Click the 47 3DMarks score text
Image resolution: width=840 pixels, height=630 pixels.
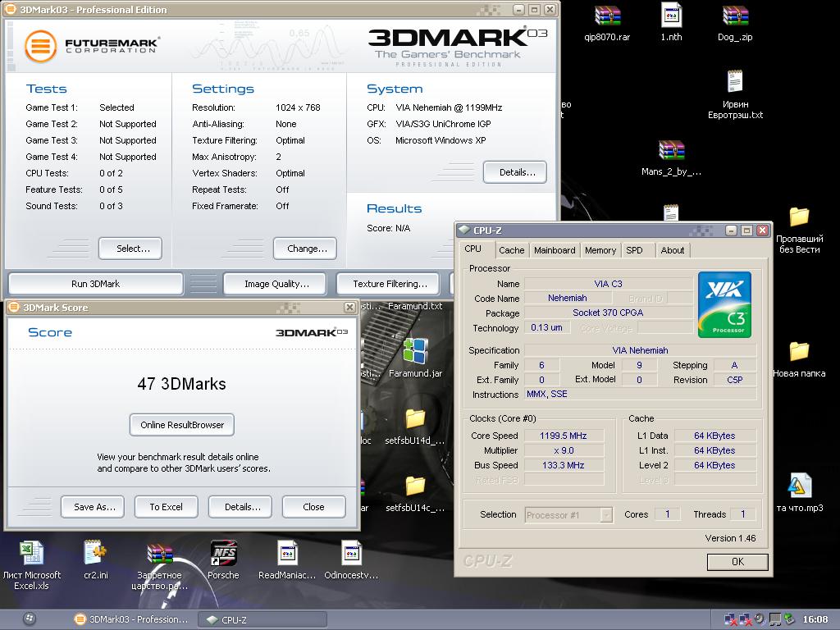[181, 384]
